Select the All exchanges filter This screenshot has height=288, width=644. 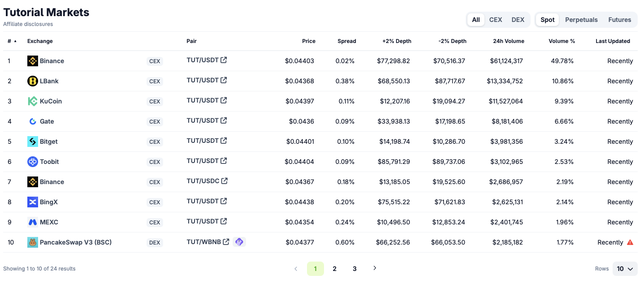click(476, 20)
